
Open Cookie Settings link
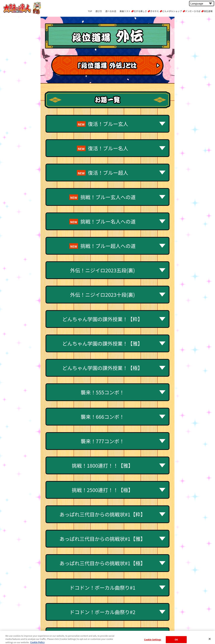[152, 639]
